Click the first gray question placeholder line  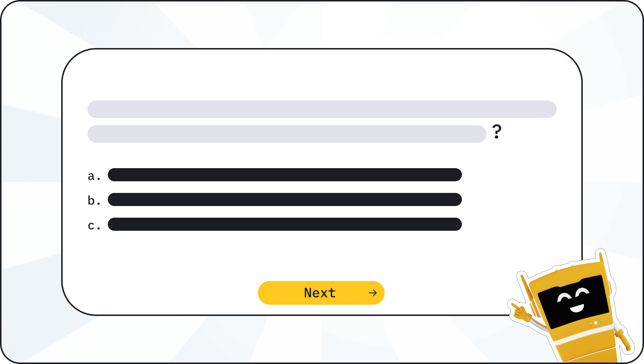322,109
